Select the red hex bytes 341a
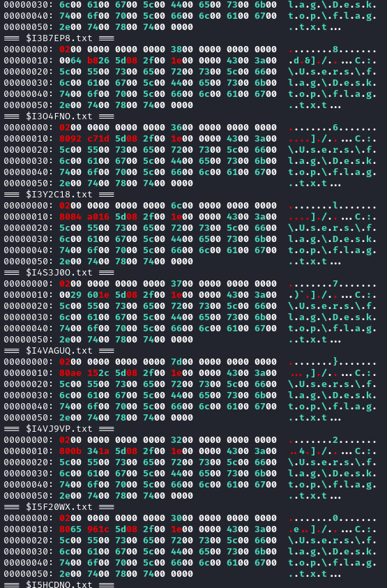This screenshot has height=588, width=387. pos(98,451)
